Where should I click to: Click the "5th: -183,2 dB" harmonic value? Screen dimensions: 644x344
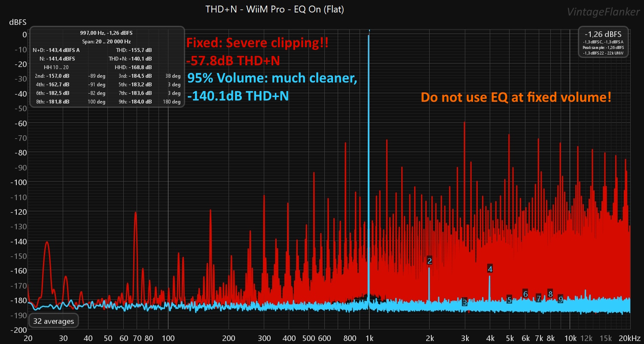pyautogui.click(x=135, y=85)
